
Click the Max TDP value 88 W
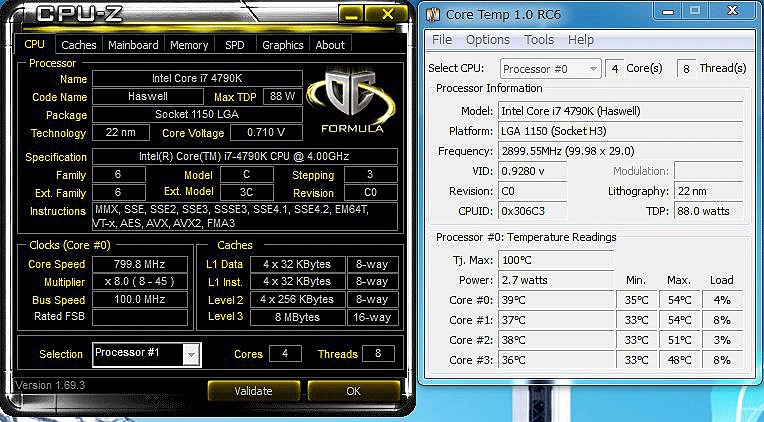pos(283,96)
